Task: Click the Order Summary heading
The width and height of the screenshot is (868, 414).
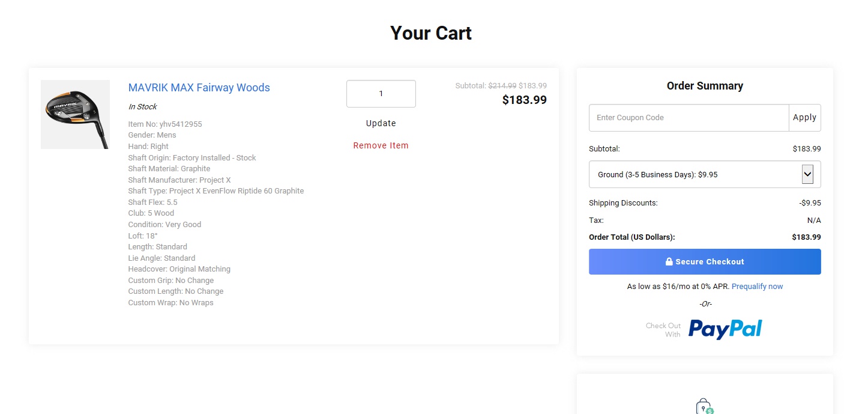Action: click(x=705, y=86)
